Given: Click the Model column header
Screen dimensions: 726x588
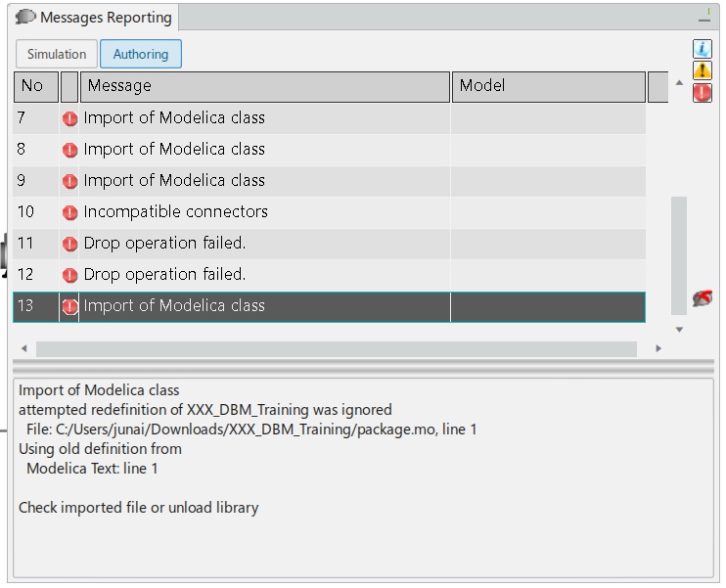Looking at the screenshot, I should pos(548,86).
